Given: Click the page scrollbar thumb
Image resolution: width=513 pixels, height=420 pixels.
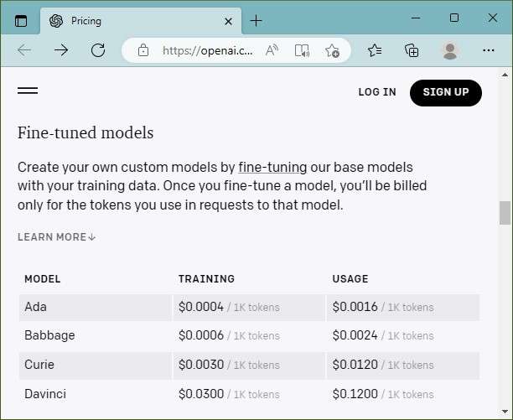Looking at the screenshot, I should (x=505, y=213).
